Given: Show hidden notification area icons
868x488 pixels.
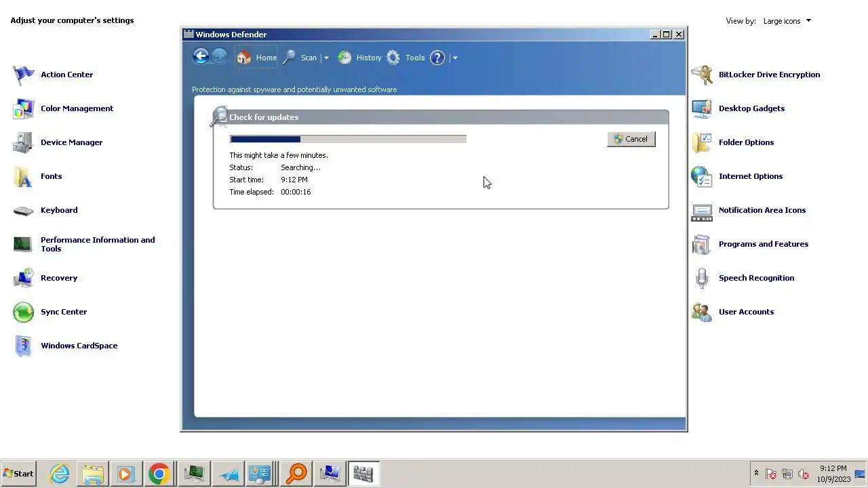Looking at the screenshot, I should 756,473.
